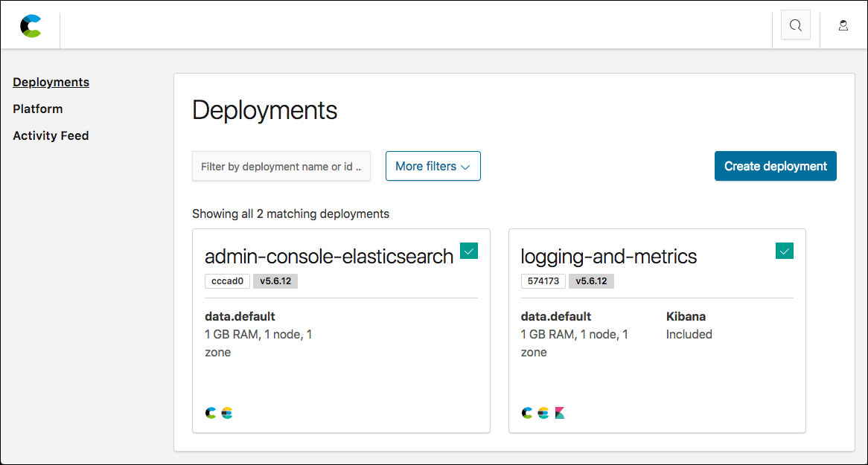
Task: Select Deployments in the sidebar
Action: (51, 82)
